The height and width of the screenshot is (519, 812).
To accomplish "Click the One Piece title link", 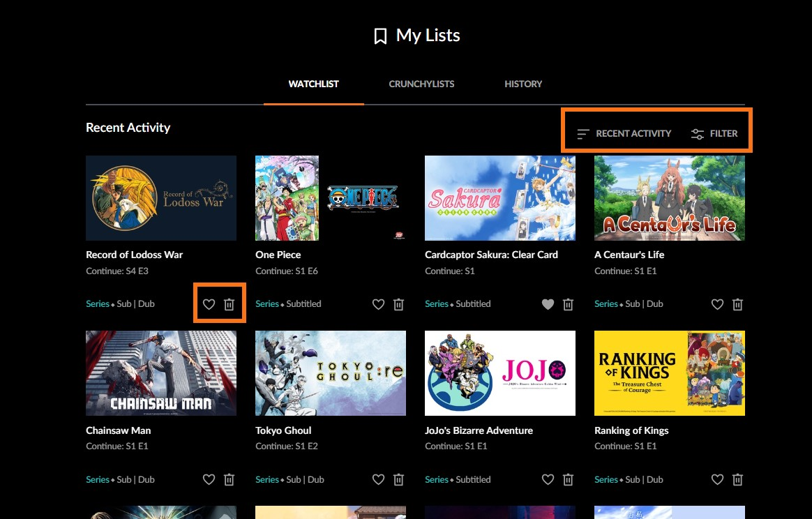I will click(278, 255).
